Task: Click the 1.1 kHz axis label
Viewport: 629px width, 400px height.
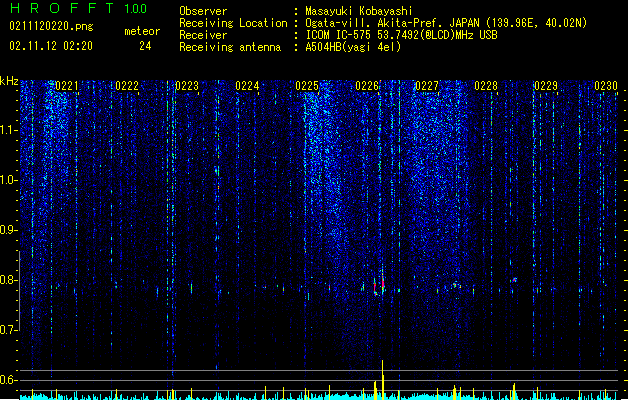Action: click(x=8, y=130)
